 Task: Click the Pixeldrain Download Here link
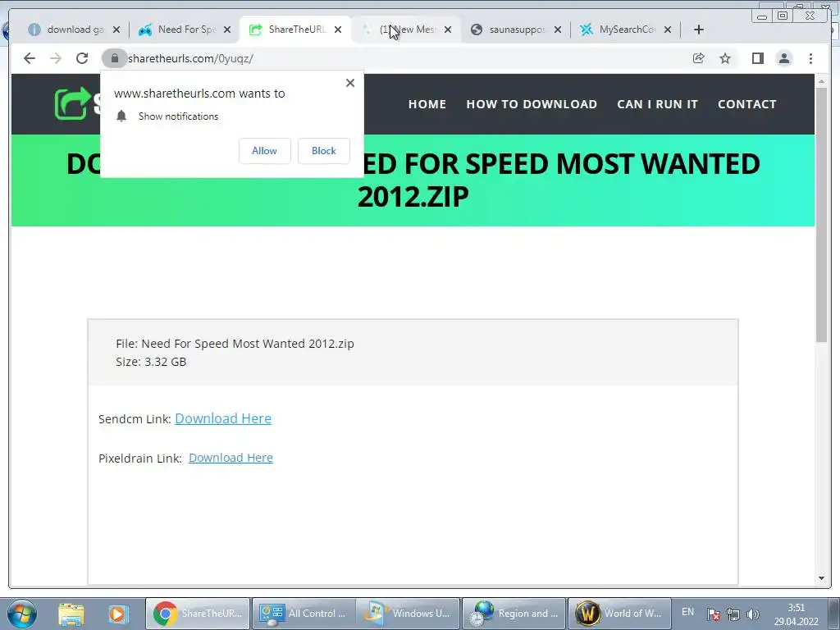(x=231, y=458)
